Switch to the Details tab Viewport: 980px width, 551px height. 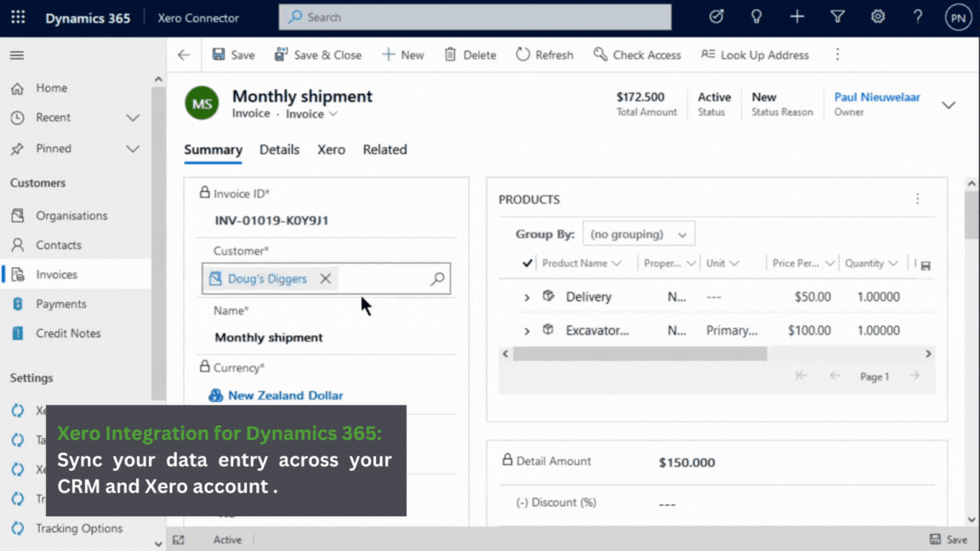coord(279,150)
